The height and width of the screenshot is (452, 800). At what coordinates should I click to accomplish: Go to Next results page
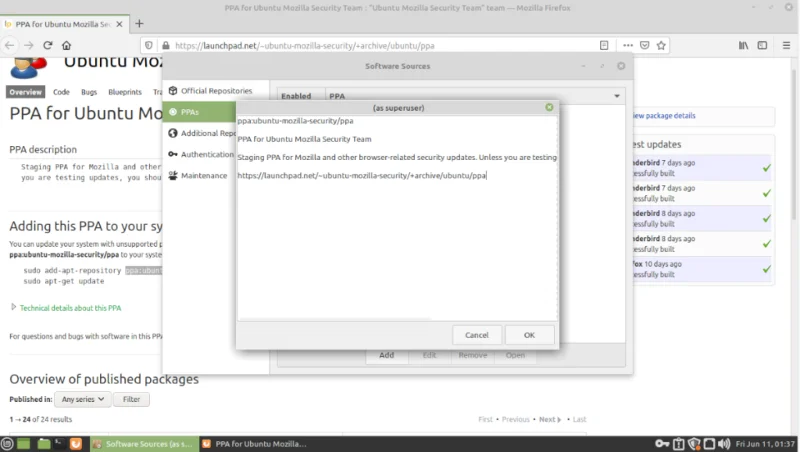(549, 419)
